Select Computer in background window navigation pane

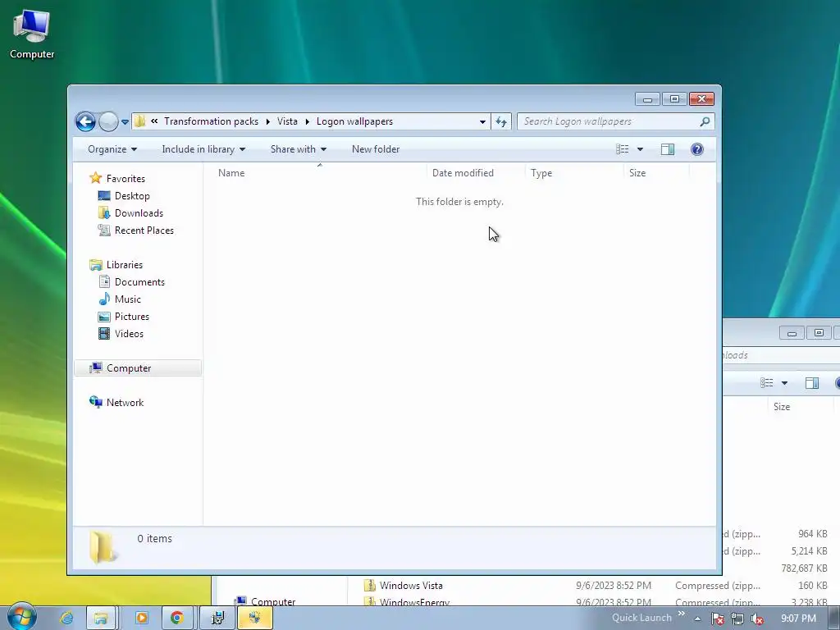click(x=267, y=601)
